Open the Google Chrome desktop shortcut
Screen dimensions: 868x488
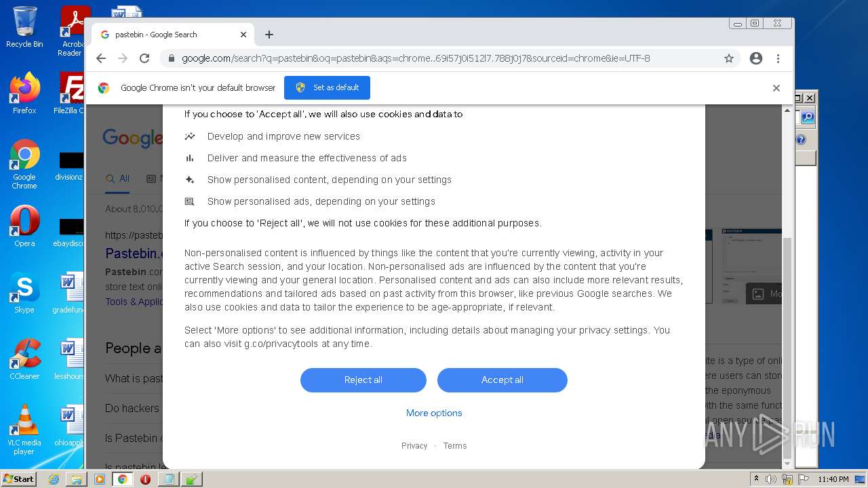[x=24, y=165]
